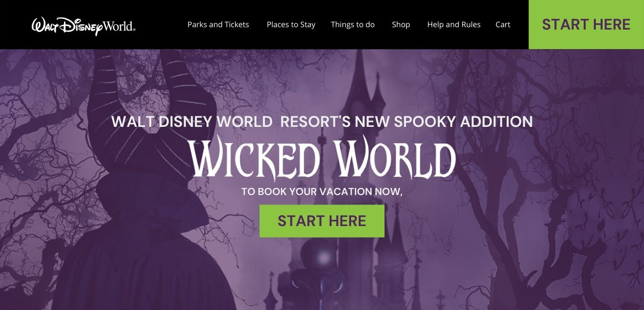644x310 pixels.
Task: Go to the Shop page
Action: [401, 25]
